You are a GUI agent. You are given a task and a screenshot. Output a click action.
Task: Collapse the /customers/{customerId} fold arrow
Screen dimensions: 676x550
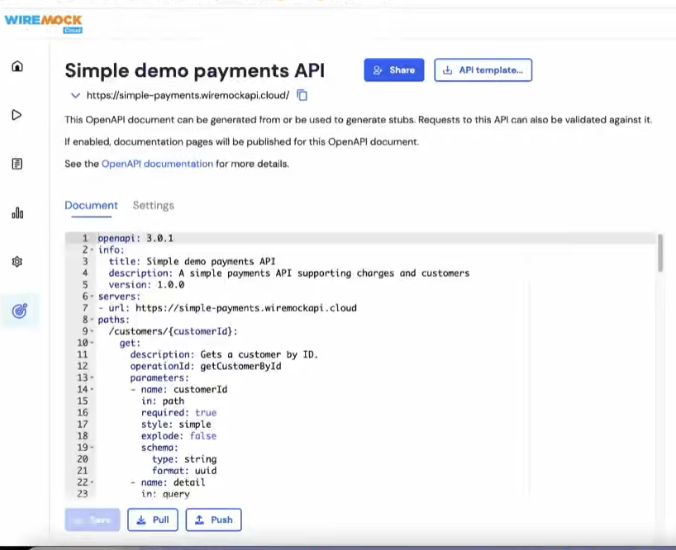click(x=92, y=331)
